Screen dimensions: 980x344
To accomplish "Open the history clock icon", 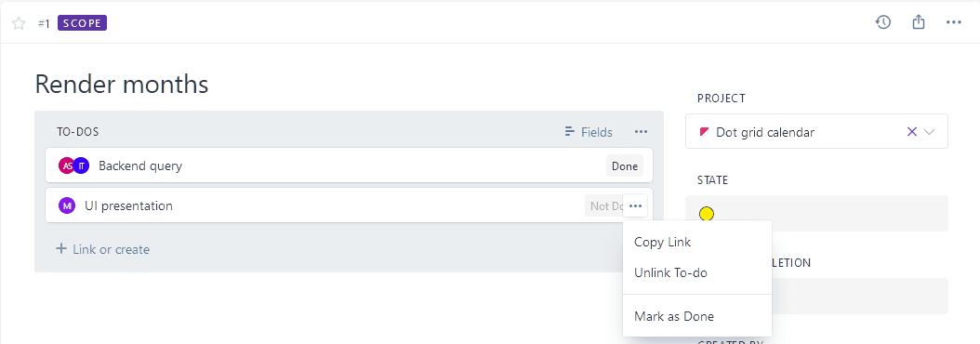I will tap(882, 22).
